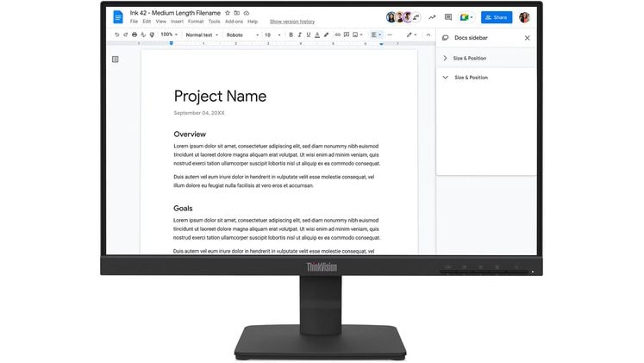Open the document outline icon at left
This screenshot has height=363, width=644.
116,59
